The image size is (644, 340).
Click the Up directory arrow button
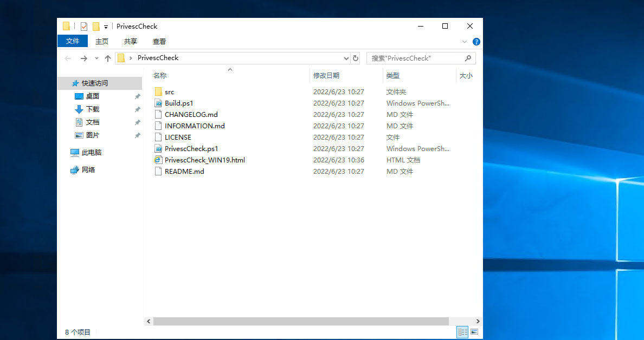coord(108,58)
